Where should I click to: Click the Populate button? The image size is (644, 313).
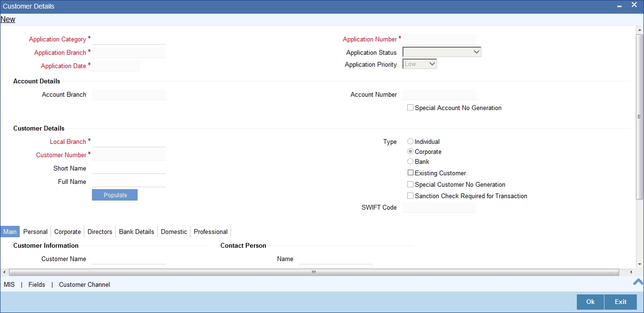click(x=115, y=195)
